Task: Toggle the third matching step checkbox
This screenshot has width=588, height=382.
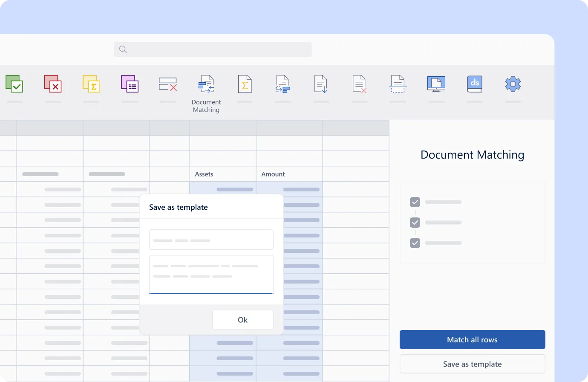Action: point(415,243)
